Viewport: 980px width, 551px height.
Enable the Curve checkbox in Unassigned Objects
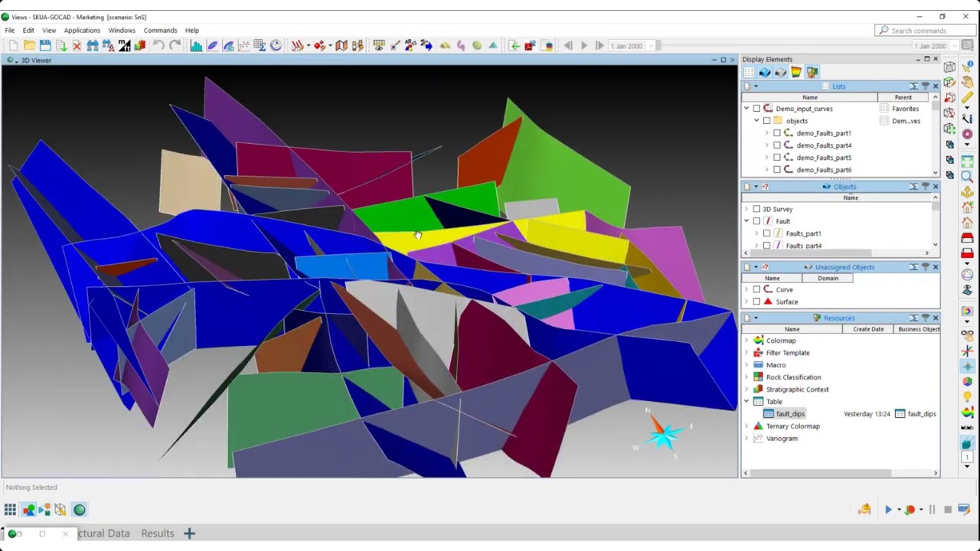pyautogui.click(x=756, y=289)
